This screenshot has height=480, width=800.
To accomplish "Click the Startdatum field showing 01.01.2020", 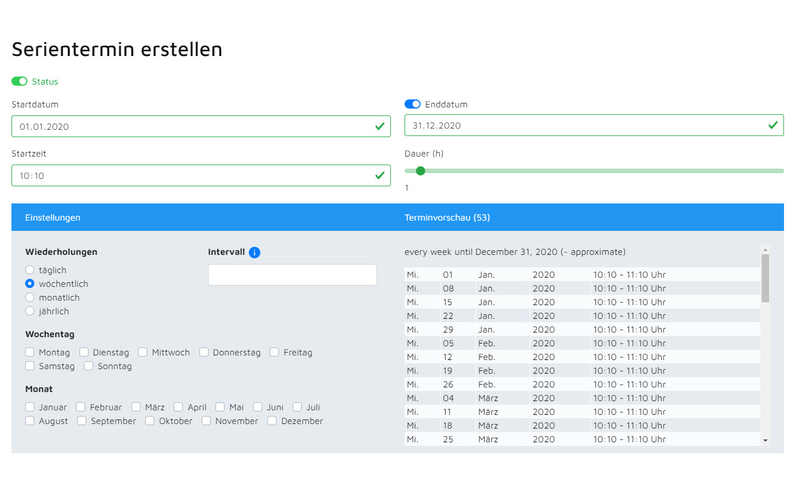I will (x=201, y=127).
